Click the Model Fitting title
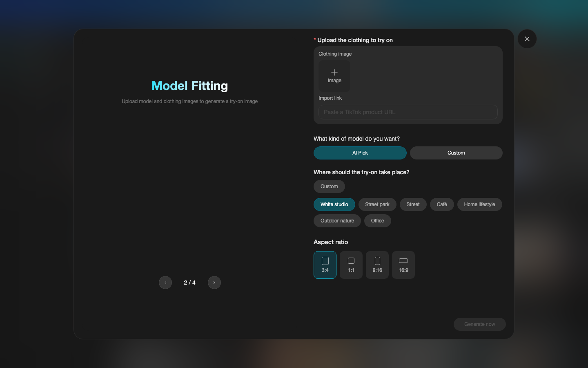Viewport: 588px width, 368px height. (190, 86)
